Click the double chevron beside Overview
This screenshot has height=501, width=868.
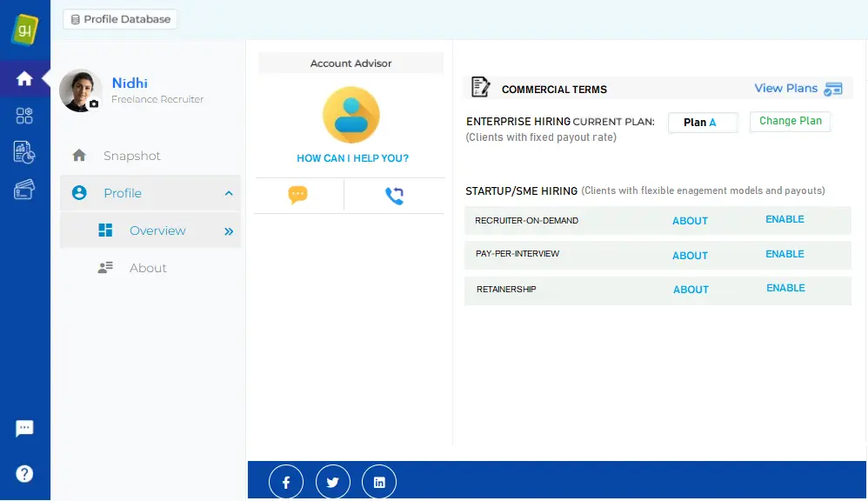(x=229, y=231)
